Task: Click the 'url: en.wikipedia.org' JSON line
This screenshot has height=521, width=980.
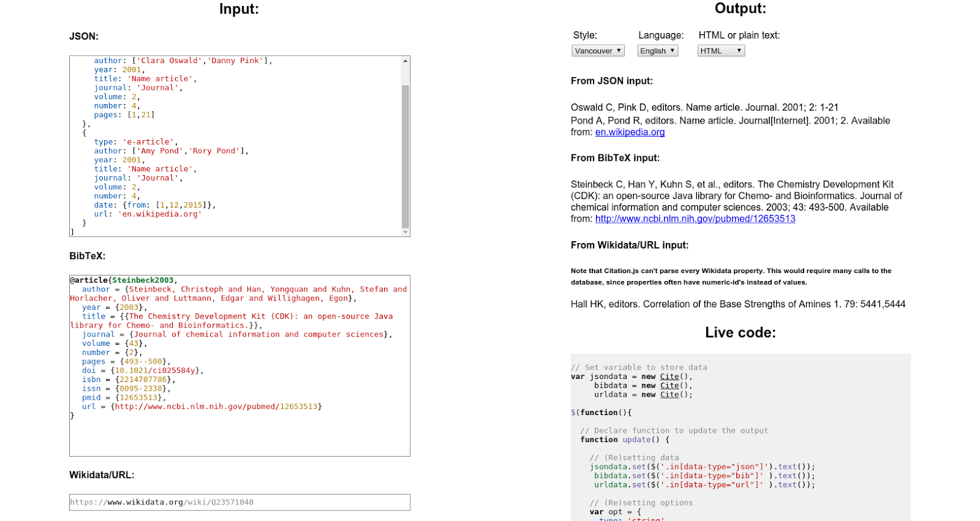Action: pyautogui.click(x=148, y=214)
